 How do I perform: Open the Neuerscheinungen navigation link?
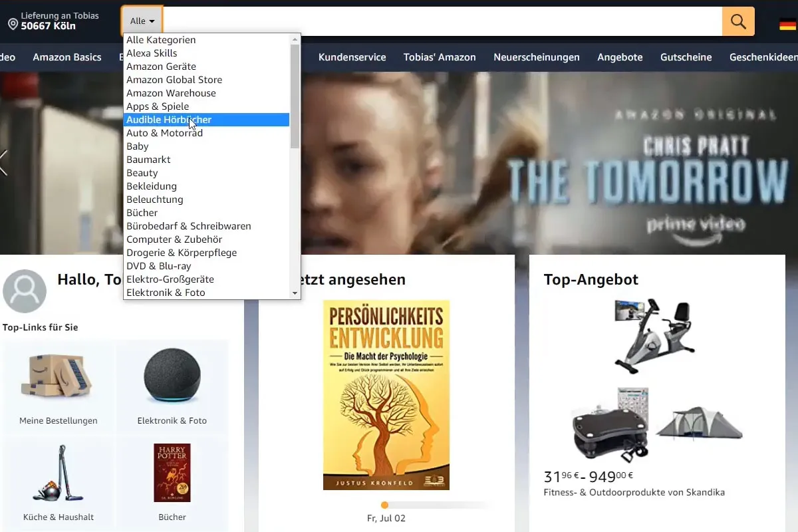tap(537, 57)
